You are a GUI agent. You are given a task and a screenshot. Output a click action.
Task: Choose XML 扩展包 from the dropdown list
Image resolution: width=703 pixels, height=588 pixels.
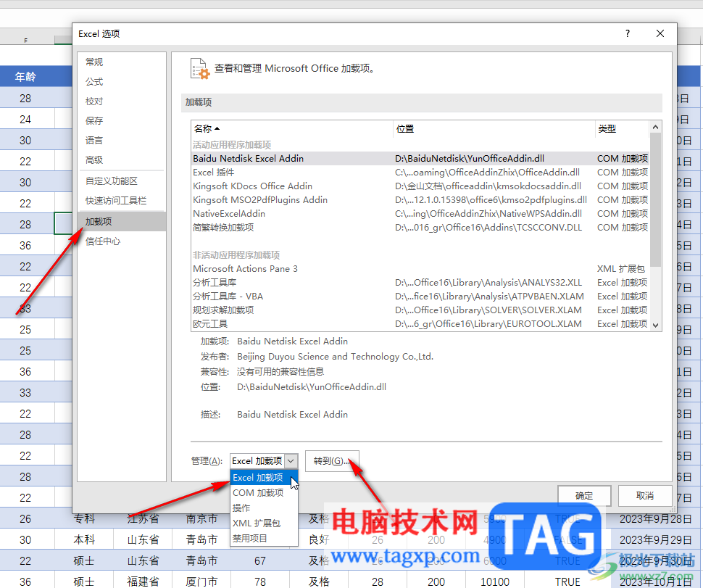pyautogui.click(x=264, y=523)
